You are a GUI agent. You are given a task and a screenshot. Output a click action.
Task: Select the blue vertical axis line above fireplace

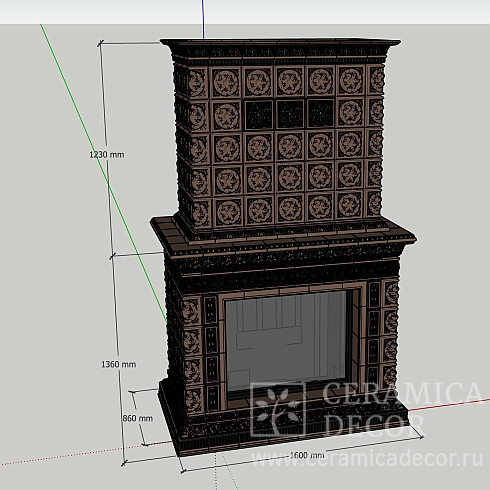pyautogui.click(x=203, y=19)
